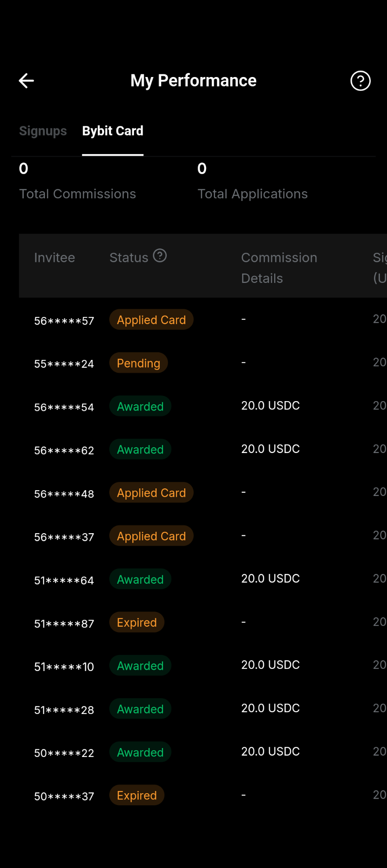Image resolution: width=387 pixels, height=868 pixels.
Task: Click the Invitee column header
Action: point(55,257)
